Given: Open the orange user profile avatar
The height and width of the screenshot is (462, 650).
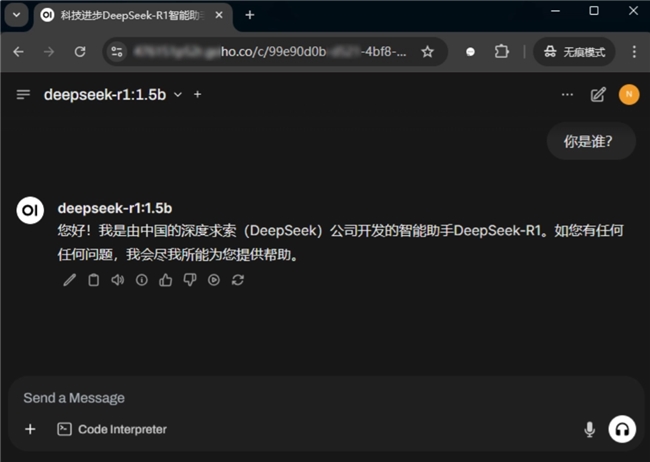Looking at the screenshot, I should 628,95.
